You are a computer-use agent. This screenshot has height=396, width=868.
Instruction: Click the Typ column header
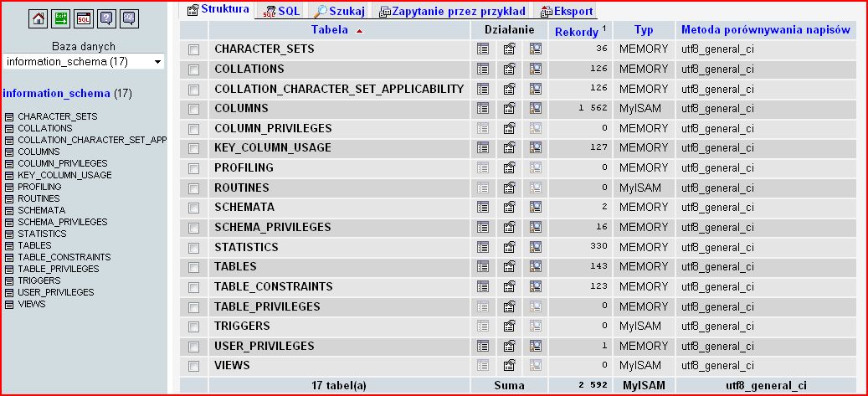coord(643,30)
